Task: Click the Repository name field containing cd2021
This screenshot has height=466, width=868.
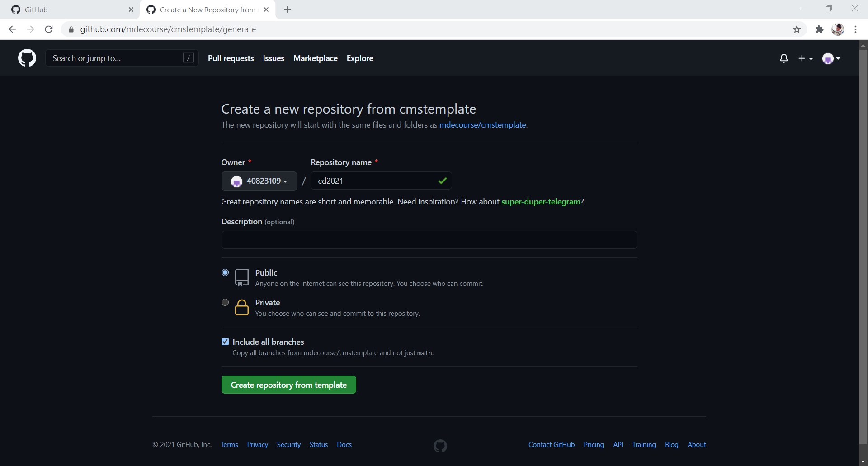Action: click(381, 181)
